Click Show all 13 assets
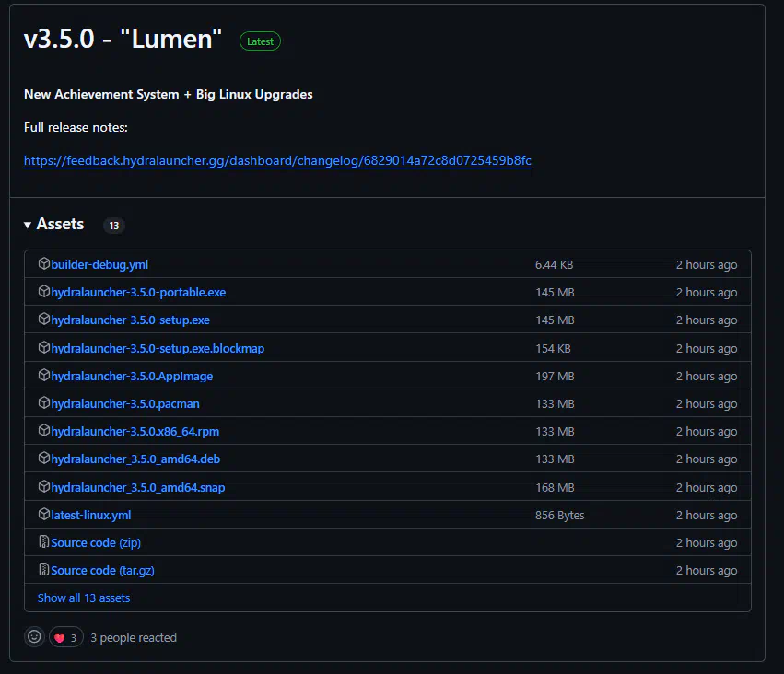This screenshot has width=784, height=674. 84,598
